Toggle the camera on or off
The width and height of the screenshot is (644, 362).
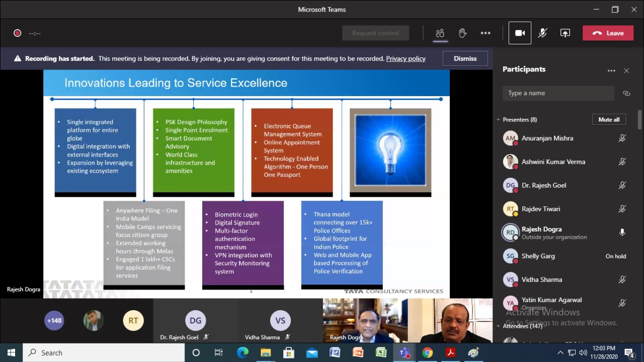[x=520, y=33]
